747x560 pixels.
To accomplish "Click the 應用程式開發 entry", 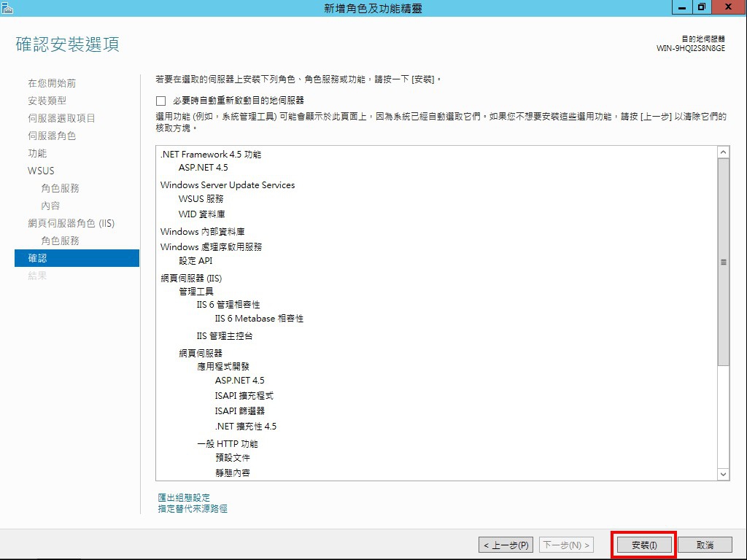I will click(223, 367).
